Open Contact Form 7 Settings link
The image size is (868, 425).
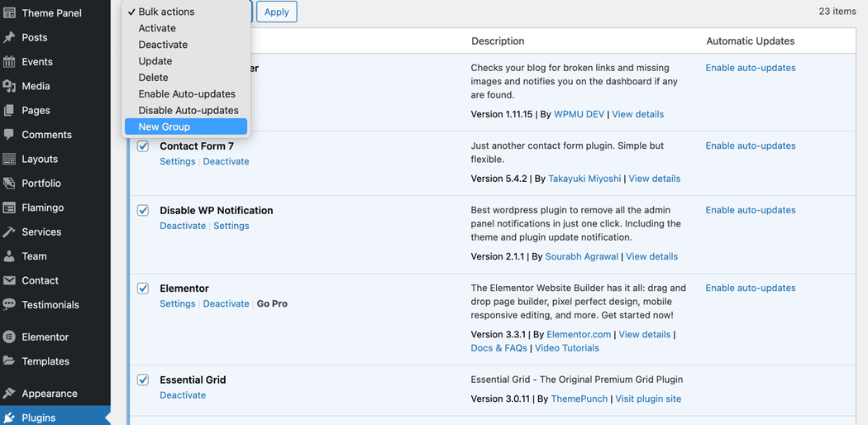coord(178,161)
